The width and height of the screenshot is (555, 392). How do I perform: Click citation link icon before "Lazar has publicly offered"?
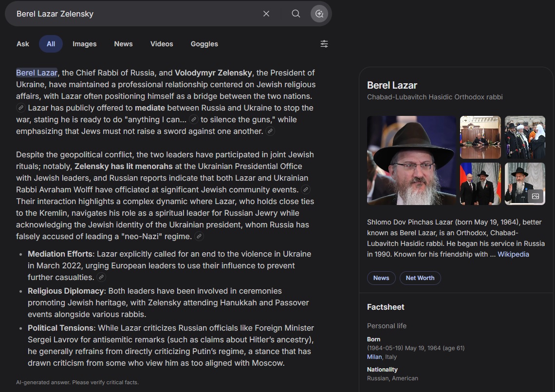(x=21, y=108)
